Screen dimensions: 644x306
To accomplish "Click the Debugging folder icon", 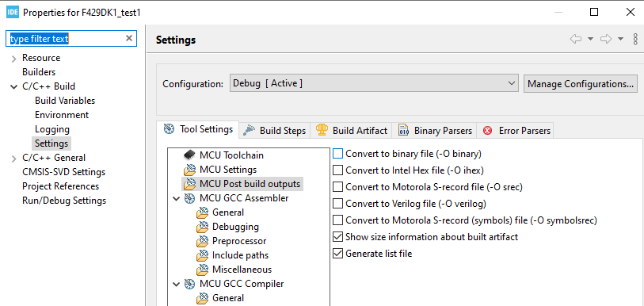I will coord(203,227).
